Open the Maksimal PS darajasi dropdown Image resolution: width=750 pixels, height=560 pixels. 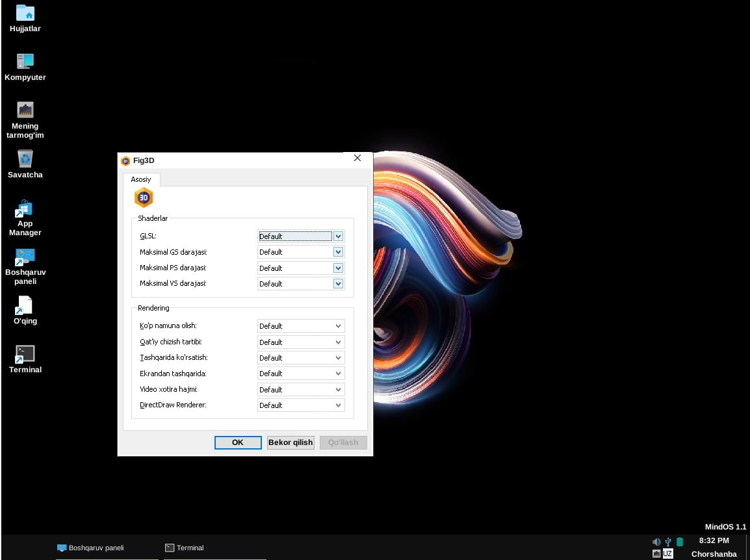(337, 268)
